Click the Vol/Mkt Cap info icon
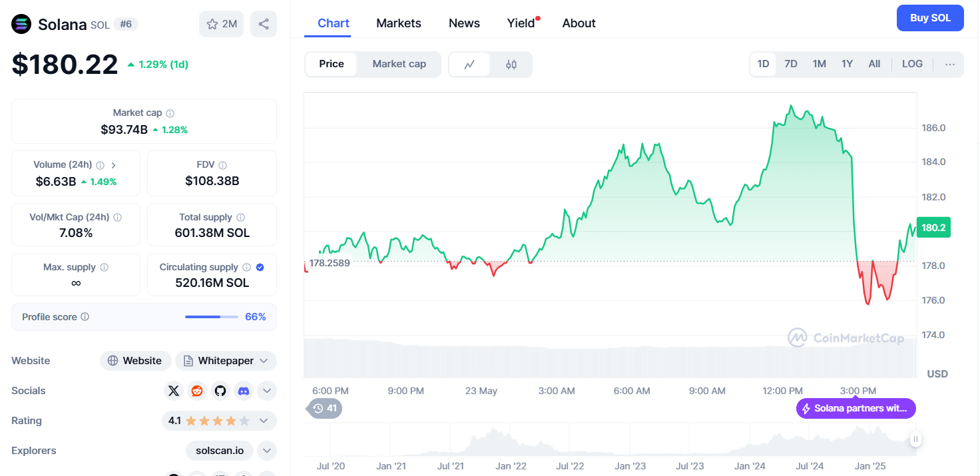Viewport: 980px width, 476px height. [118, 218]
